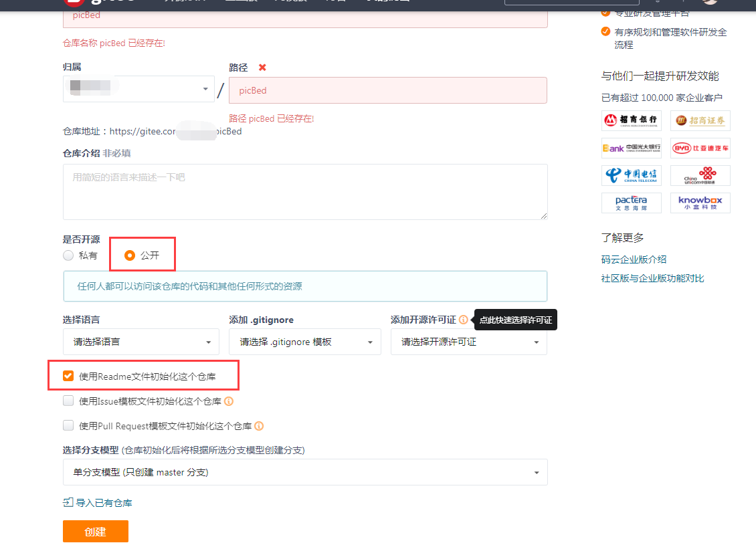756x549 pixels.
Task: Click the 路径 picBed path input field
Action: 387,90
